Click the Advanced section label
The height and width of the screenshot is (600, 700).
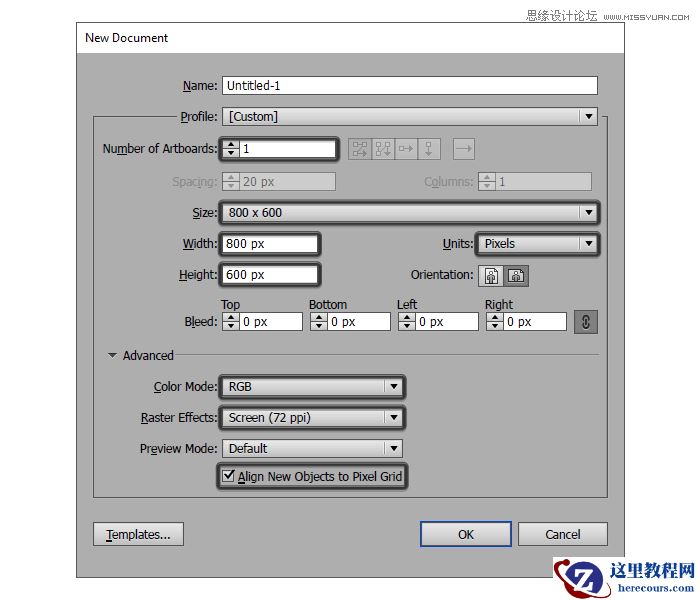(148, 355)
